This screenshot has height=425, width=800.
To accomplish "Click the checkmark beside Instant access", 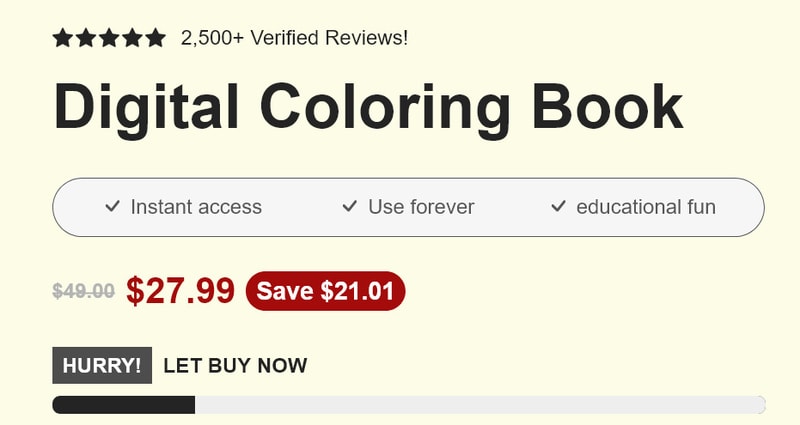I will click(112, 207).
